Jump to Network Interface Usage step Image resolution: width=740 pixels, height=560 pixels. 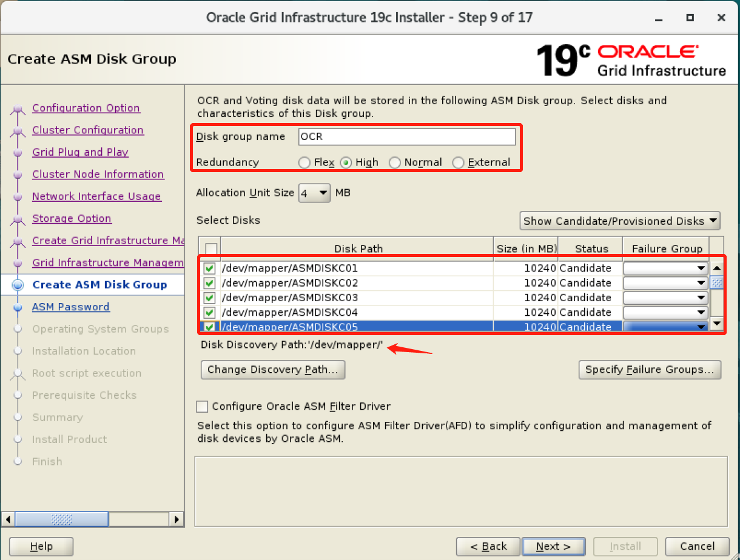click(96, 196)
